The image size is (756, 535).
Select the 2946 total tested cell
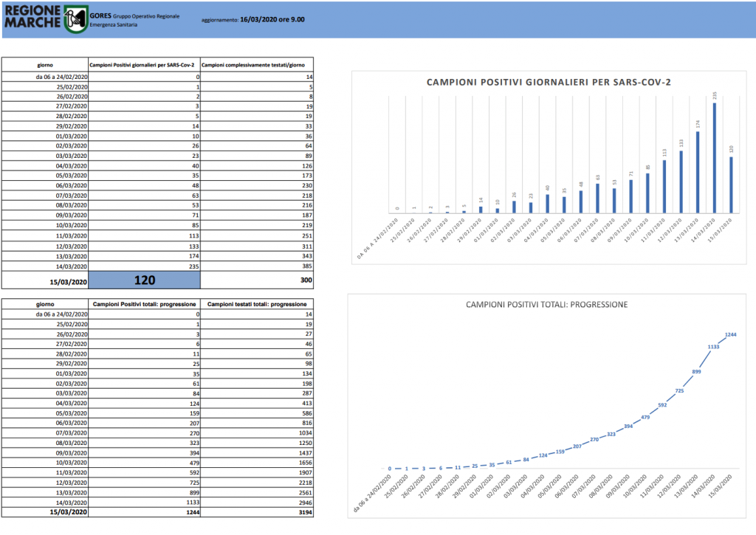tap(257, 503)
